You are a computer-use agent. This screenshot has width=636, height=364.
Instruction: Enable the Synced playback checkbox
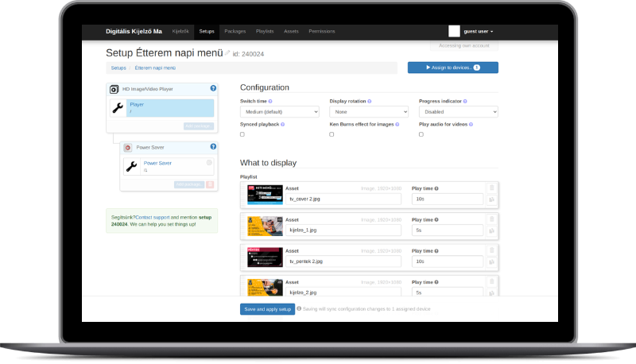(x=242, y=134)
